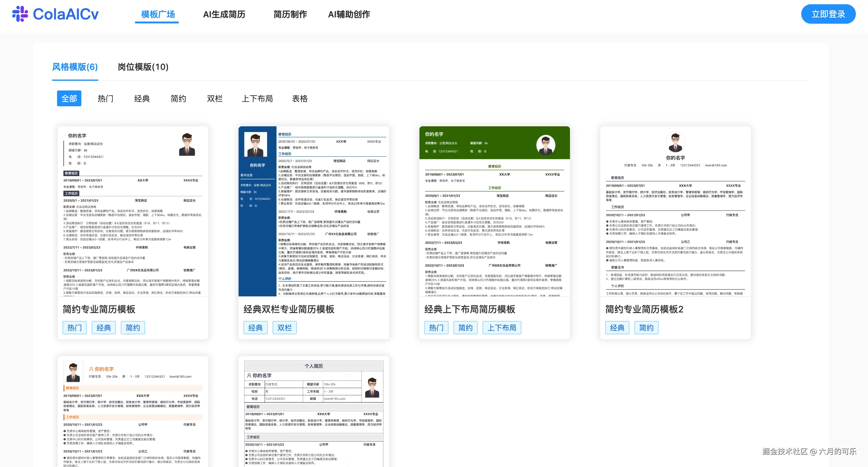Select the 经典 filter
868x467 pixels.
coord(142,98)
